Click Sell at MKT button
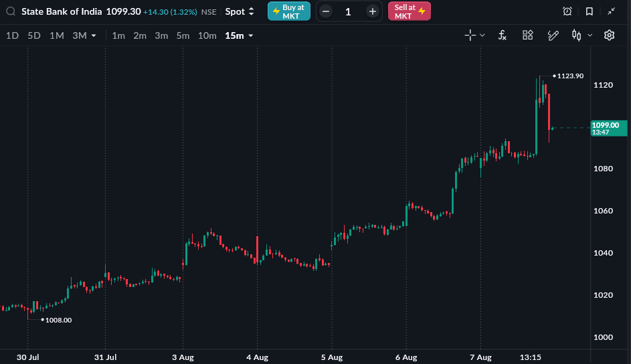This screenshot has width=631, height=364. 410,11
